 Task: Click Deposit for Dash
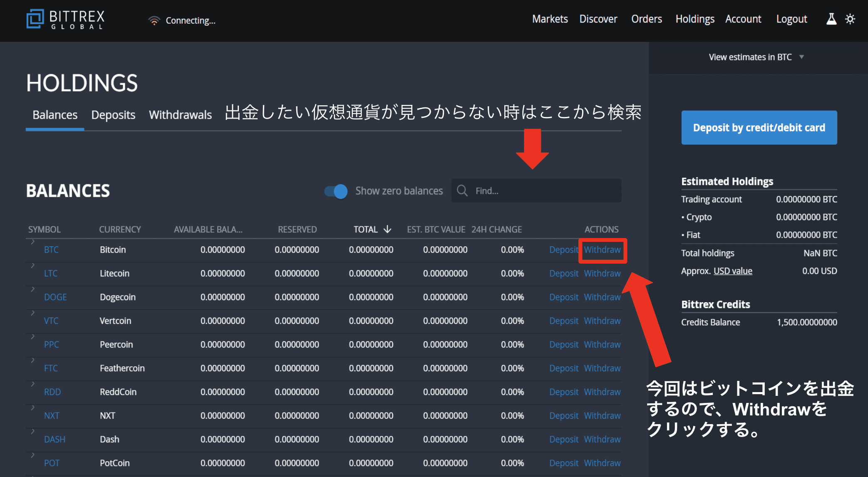tap(564, 440)
